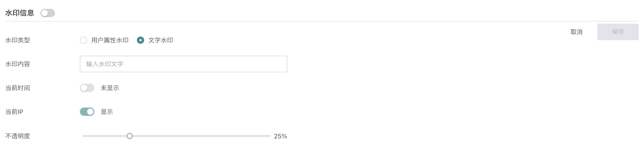Image resolution: width=644 pixels, height=157 pixels.
Task: Click the 输入水印文字 input field
Action: (x=183, y=64)
